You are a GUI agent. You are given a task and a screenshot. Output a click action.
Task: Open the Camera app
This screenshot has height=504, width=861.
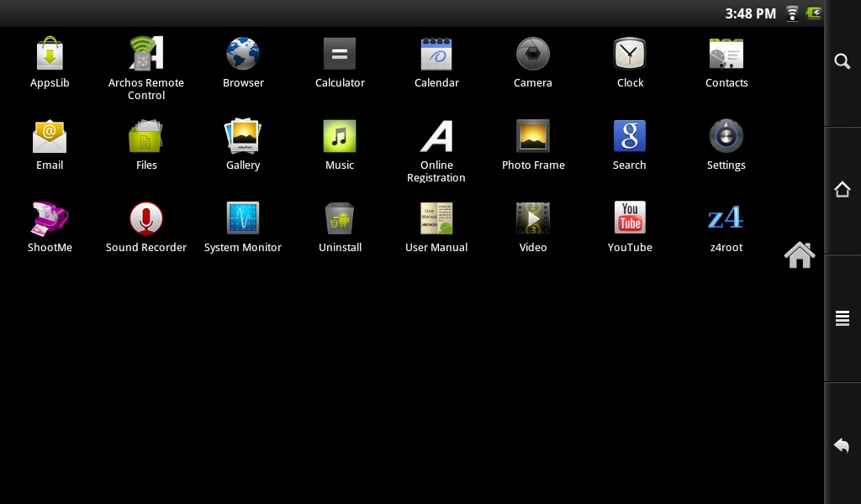click(532, 54)
